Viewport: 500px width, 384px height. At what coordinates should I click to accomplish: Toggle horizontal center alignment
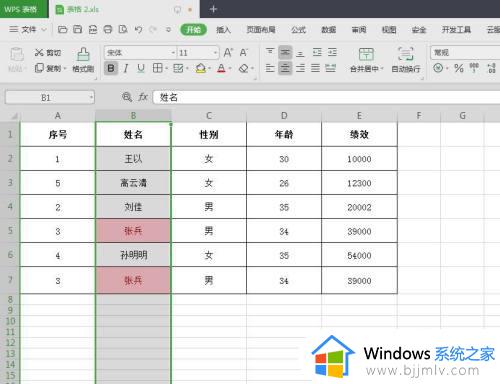pyautogui.click(x=285, y=68)
